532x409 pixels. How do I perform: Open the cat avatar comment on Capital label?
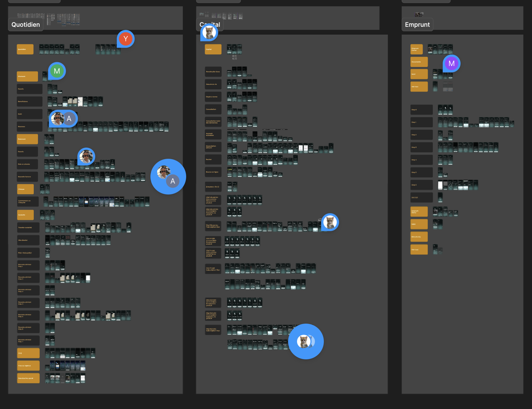(x=209, y=32)
